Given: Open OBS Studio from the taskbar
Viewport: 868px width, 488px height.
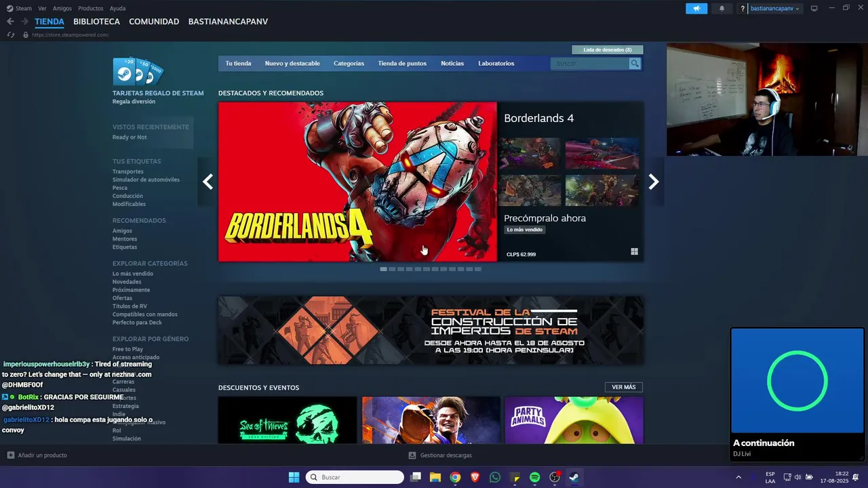Looking at the screenshot, I should pos(555,477).
